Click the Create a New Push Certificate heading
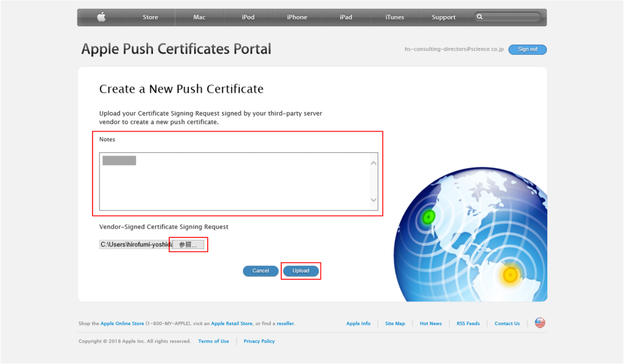This screenshot has height=364, width=624. click(x=181, y=89)
